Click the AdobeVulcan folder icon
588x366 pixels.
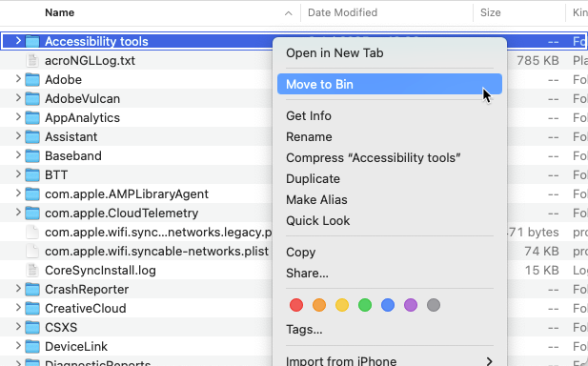point(32,98)
